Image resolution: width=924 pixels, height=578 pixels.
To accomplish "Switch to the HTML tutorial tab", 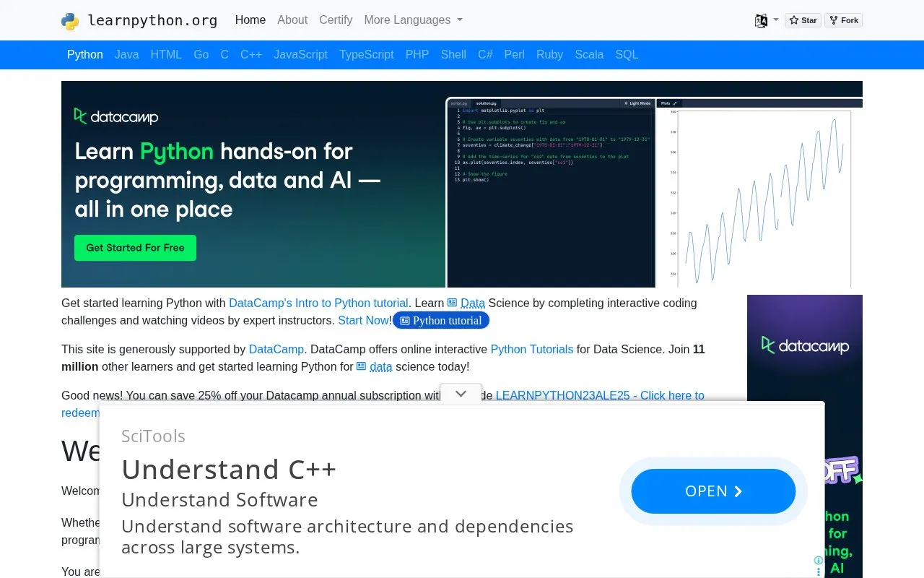I will tap(166, 55).
